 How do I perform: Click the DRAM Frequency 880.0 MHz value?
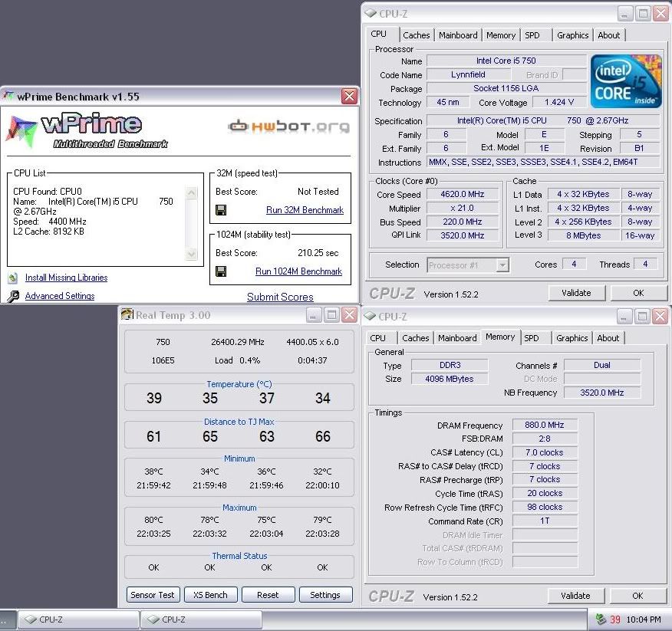(545, 425)
